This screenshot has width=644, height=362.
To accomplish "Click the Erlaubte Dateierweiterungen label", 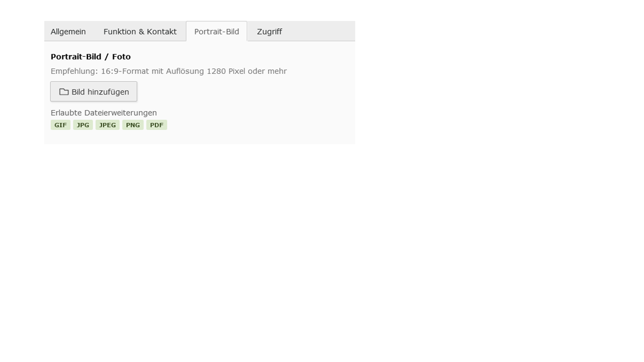I will pos(104,113).
